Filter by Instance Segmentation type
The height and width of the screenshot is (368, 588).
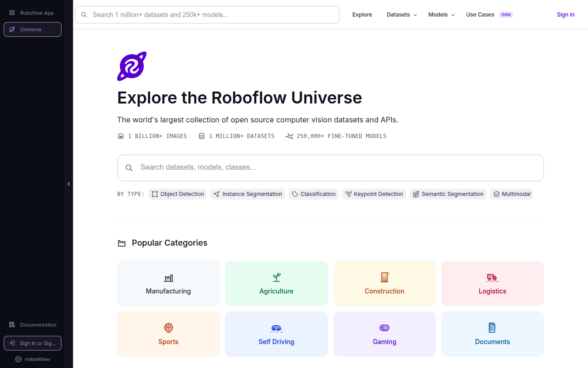pyautogui.click(x=248, y=194)
